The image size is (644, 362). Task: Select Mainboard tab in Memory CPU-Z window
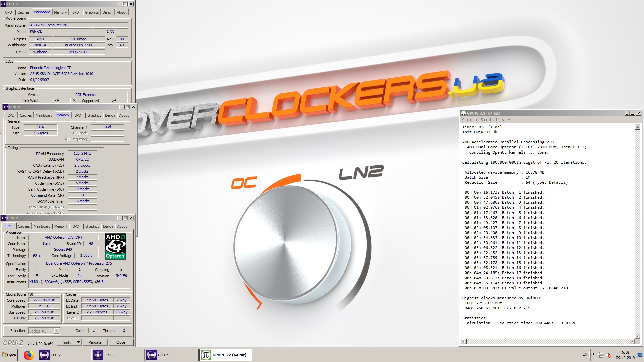[x=44, y=115]
